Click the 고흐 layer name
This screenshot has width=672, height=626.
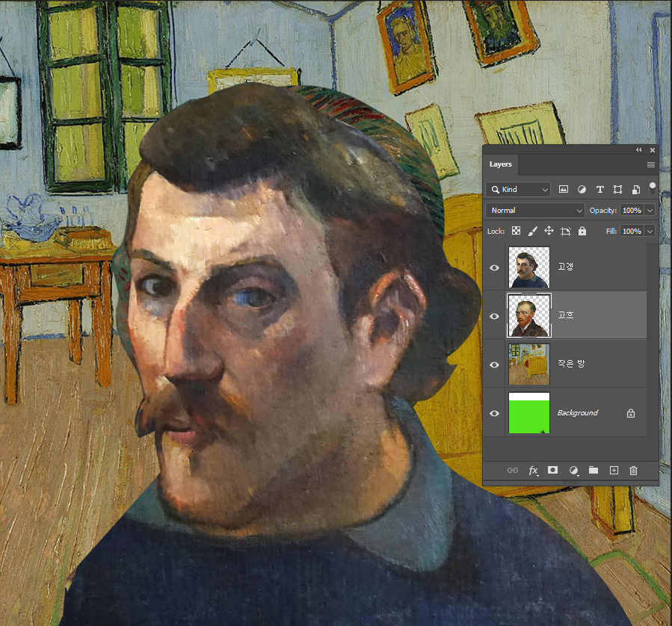pyautogui.click(x=565, y=315)
